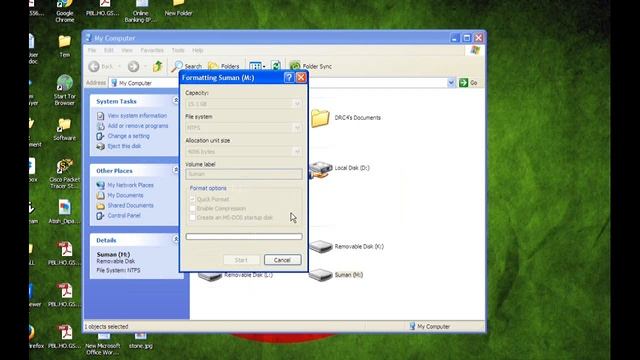Open the Edit menu

[x=109, y=50]
